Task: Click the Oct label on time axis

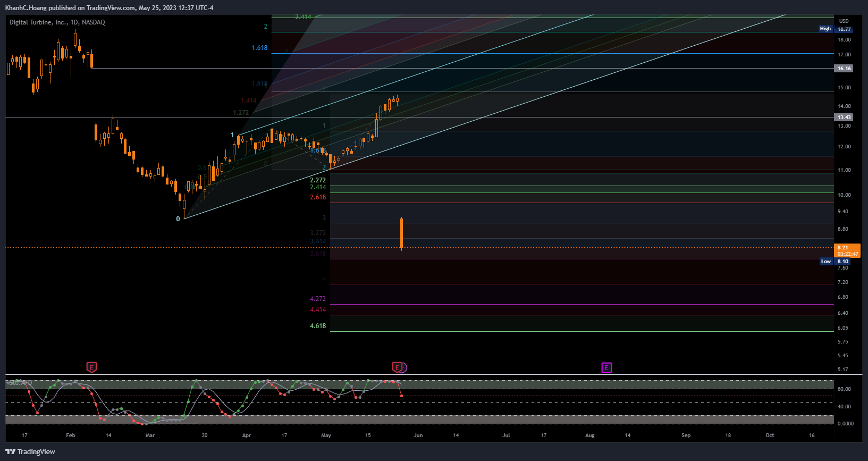Action: click(770, 435)
